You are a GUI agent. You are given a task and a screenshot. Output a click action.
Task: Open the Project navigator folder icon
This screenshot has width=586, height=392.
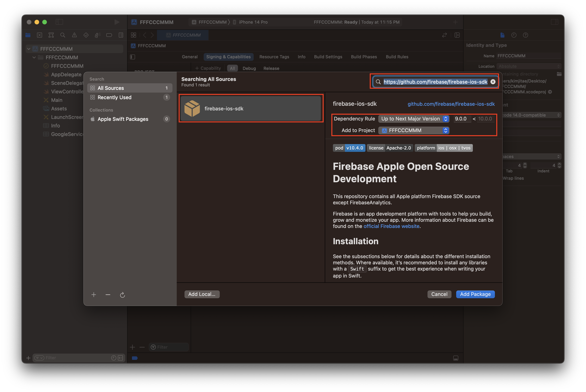pyautogui.click(x=28, y=35)
